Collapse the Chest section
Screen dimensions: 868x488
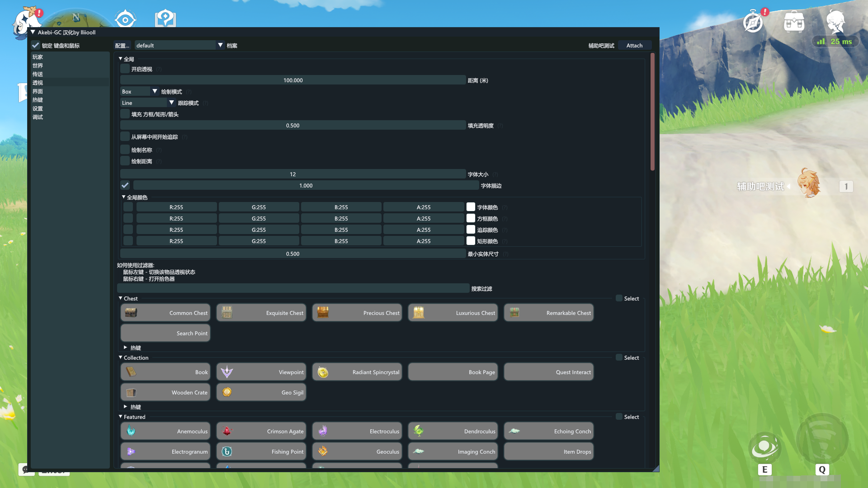point(121,298)
